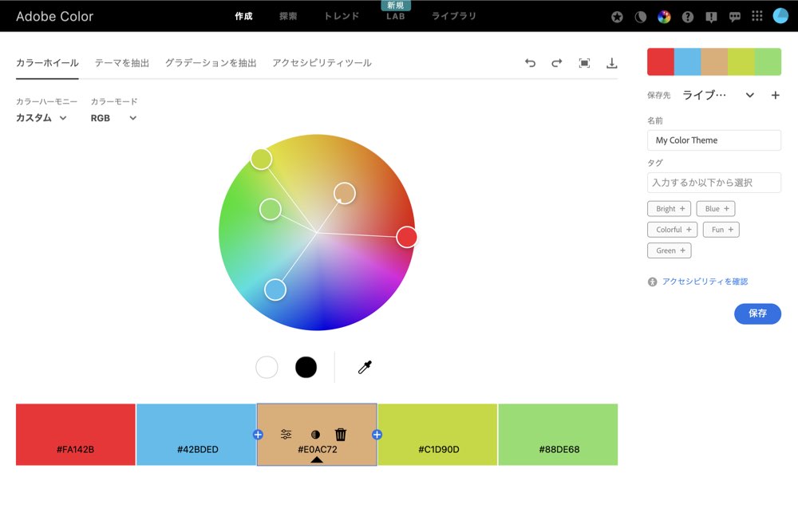This screenshot has height=532, width=798.
Task: Open the トレンド menu item
Action: click(x=341, y=16)
